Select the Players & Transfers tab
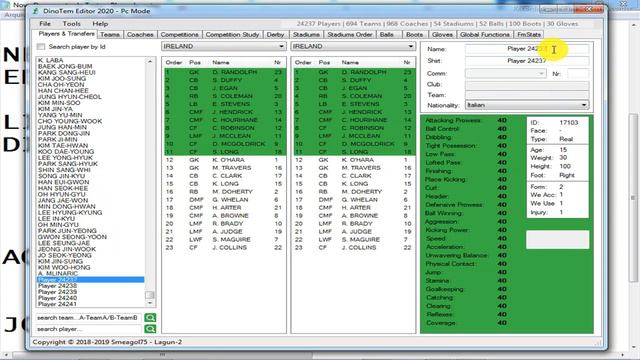This screenshot has width=640, height=360. (x=67, y=34)
